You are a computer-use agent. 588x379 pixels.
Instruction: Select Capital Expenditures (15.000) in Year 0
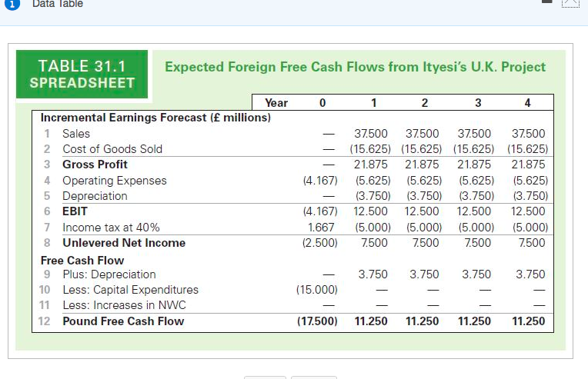pyautogui.click(x=317, y=290)
